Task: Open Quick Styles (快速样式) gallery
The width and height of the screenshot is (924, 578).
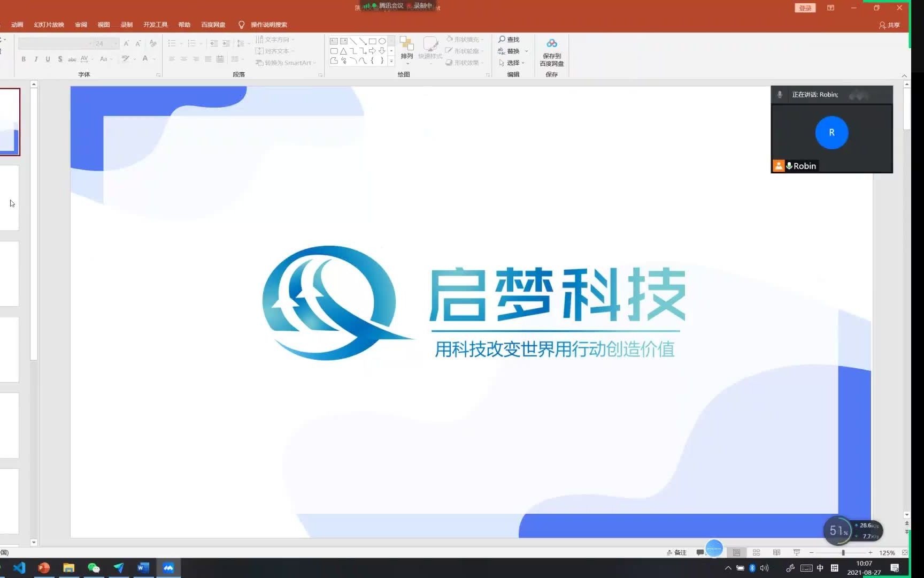Action: (x=430, y=50)
